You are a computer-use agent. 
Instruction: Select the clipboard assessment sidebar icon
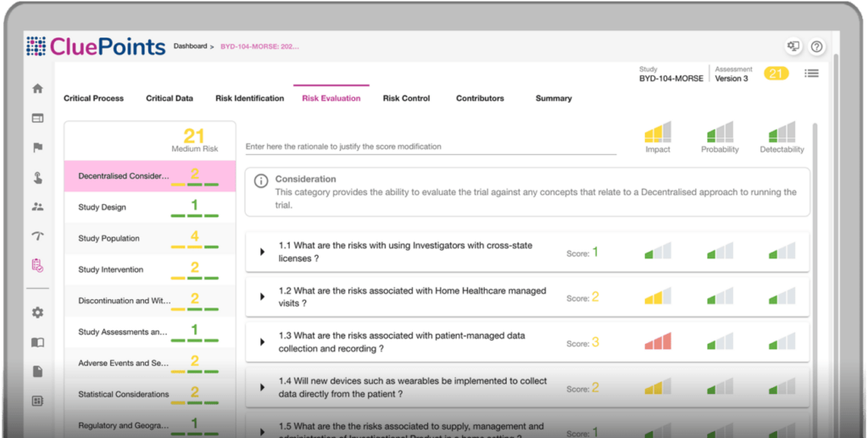pyautogui.click(x=37, y=265)
